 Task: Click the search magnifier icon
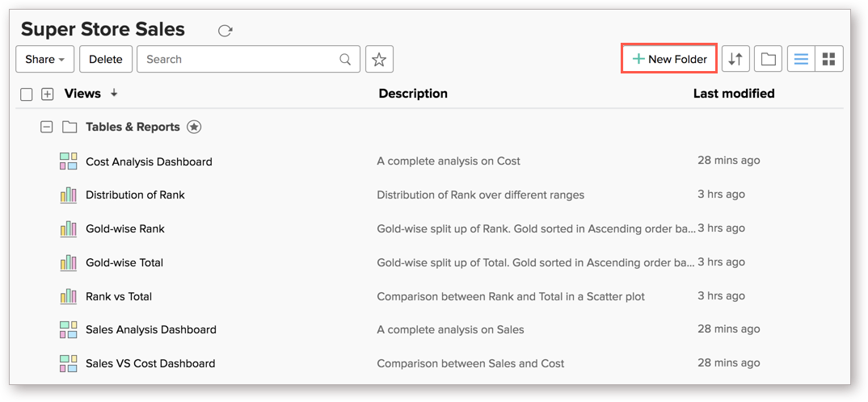345,59
